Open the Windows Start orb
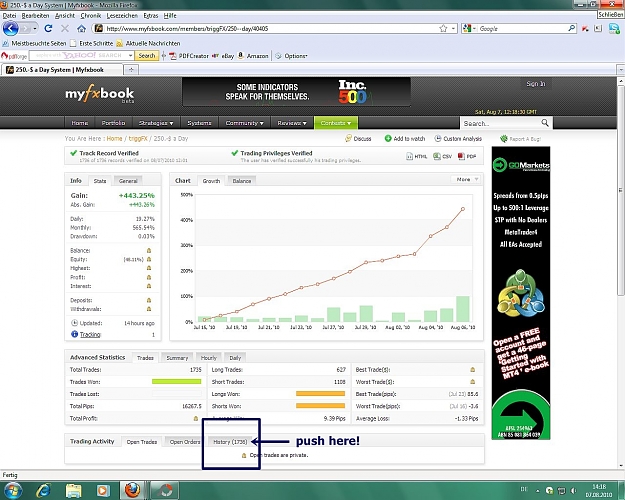The image size is (625, 500). tap(13, 490)
